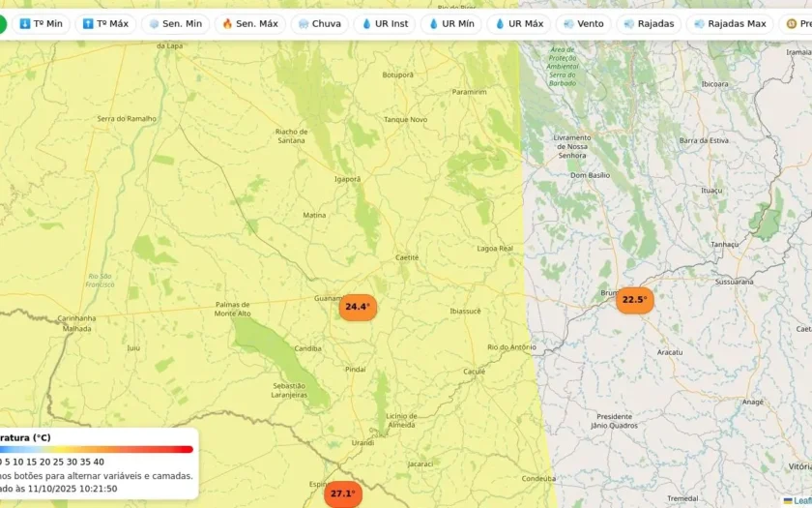Viewport: 812px width, 508px height.
Task: Show the Rajadas gusts layer
Action: 649,24
